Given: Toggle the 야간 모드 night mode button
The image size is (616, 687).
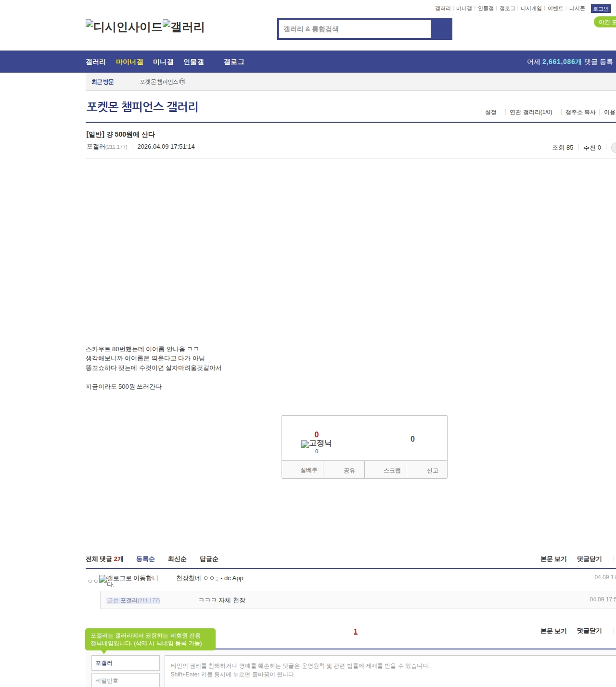Looking at the screenshot, I should pyautogui.click(x=605, y=22).
